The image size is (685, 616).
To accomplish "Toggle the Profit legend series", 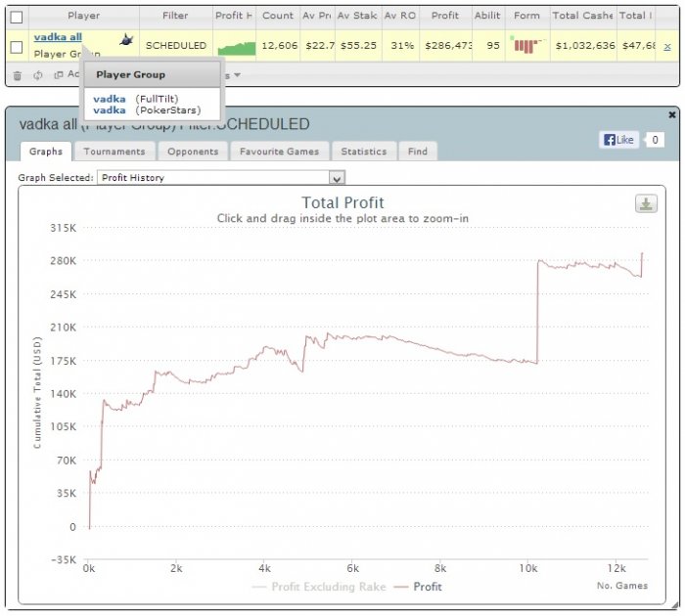I will pyautogui.click(x=418, y=587).
